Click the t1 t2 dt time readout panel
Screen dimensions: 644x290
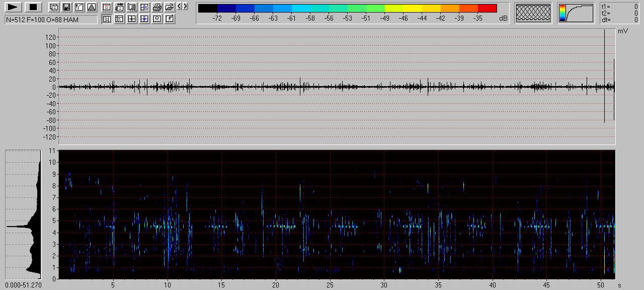(620, 13)
